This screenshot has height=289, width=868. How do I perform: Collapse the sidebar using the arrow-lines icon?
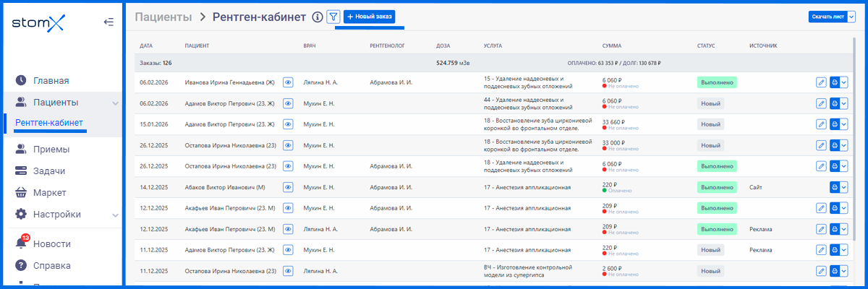click(109, 22)
